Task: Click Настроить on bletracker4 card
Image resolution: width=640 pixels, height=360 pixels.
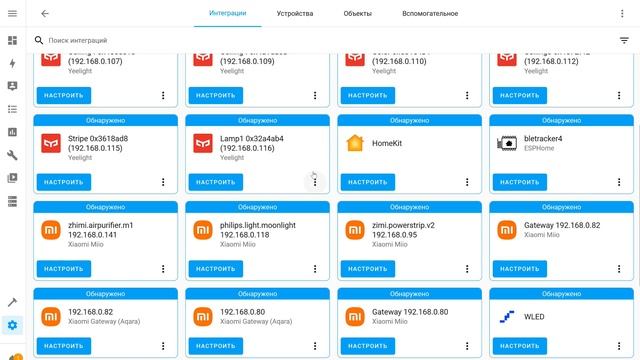Action: [x=520, y=182]
